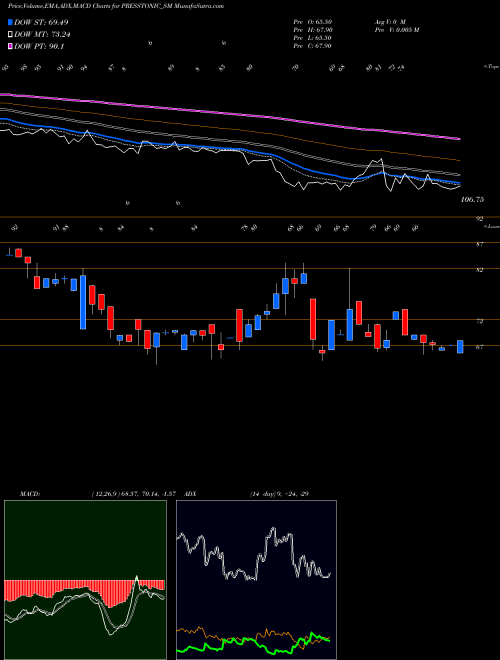Image resolution: width=500 pixels, height=660 pixels.
Task: Click the 'Pre O: 65.50' open value
Action: [x=312, y=22]
